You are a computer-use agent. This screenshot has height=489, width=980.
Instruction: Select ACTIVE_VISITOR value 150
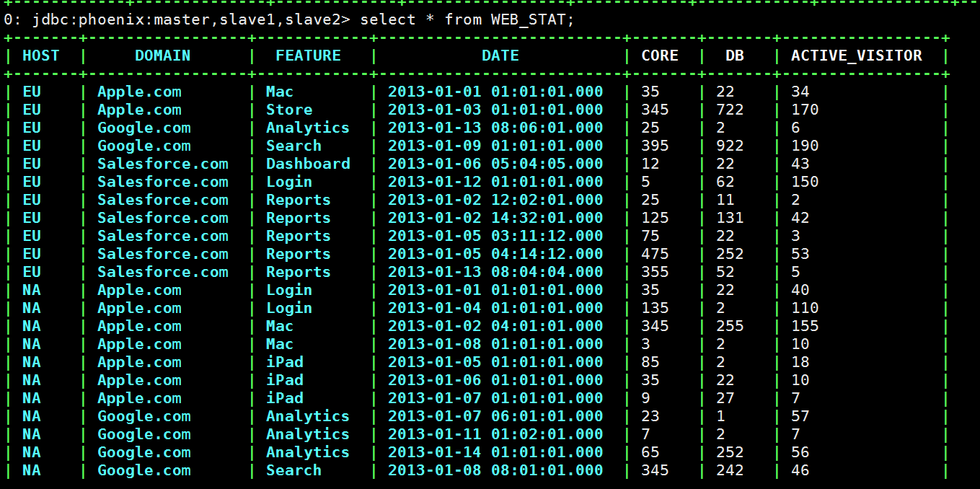tap(805, 182)
